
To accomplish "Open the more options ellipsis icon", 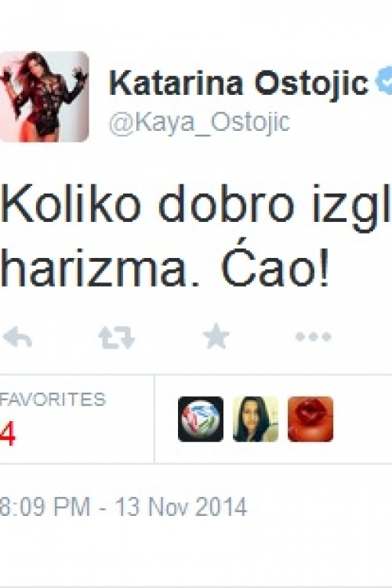I will 314,336.
